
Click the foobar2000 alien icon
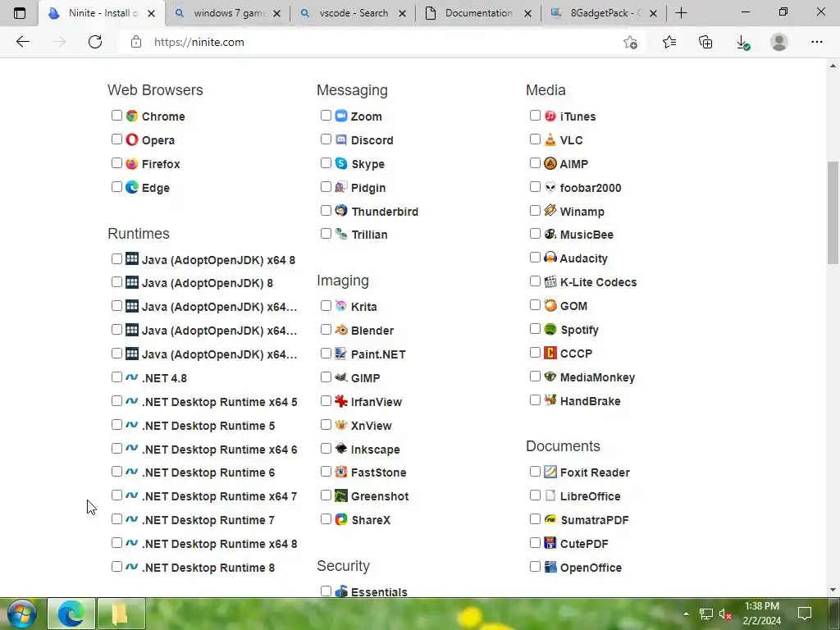tap(550, 187)
